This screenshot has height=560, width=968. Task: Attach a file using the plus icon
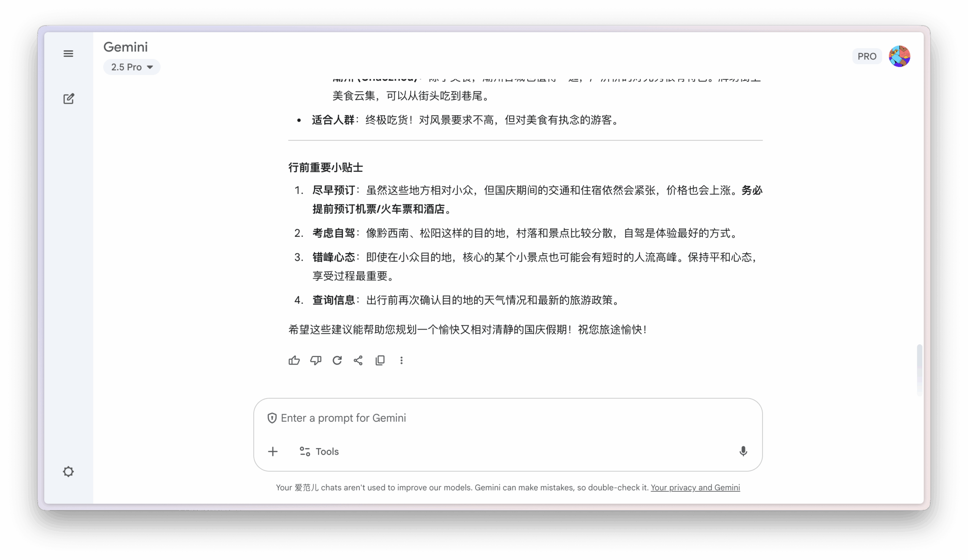pyautogui.click(x=273, y=452)
